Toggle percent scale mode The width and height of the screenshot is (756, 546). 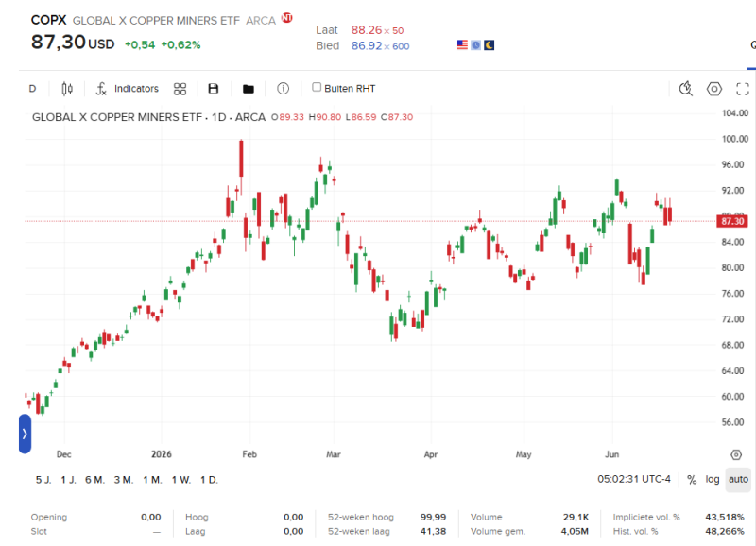click(x=692, y=480)
